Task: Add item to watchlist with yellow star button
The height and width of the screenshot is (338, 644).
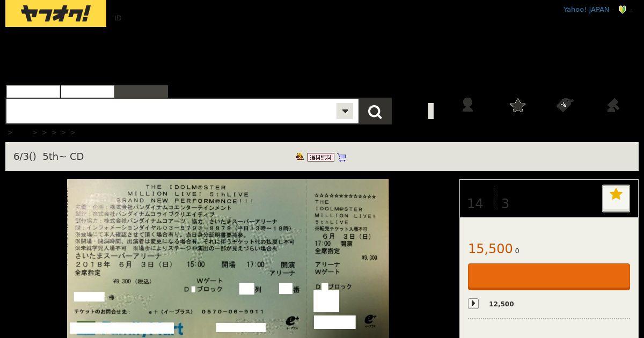Action: coord(616,199)
